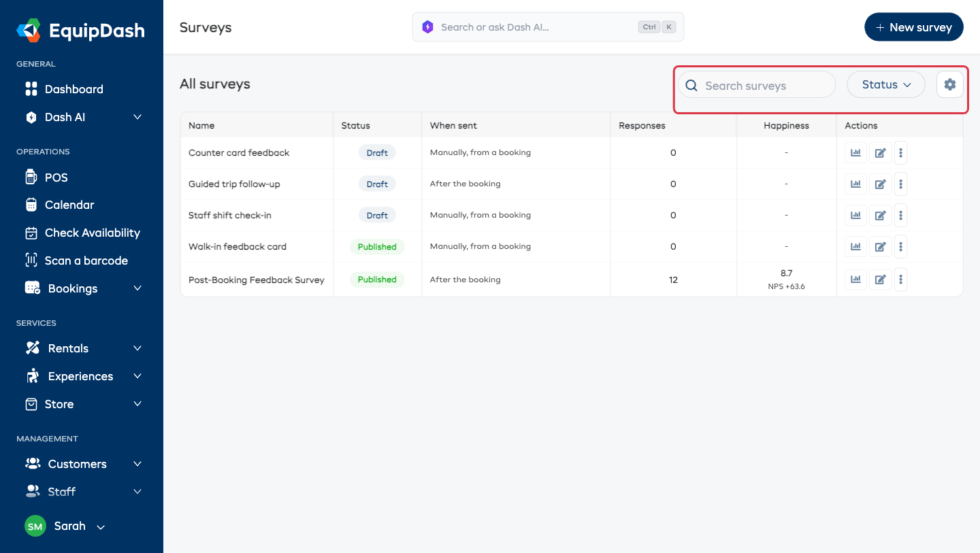Expand the Staff submenu chevron
The height and width of the screenshot is (553, 980).
click(137, 492)
